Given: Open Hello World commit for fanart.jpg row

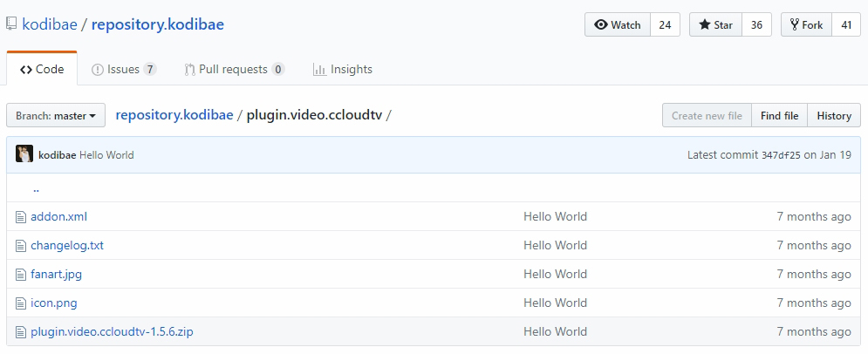Looking at the screenshot, I should point(555,274).
